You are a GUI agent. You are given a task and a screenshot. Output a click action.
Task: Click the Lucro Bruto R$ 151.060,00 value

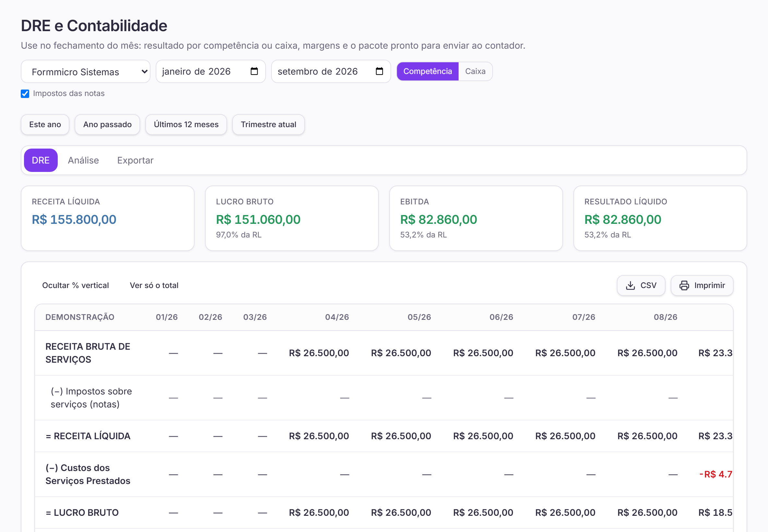click(258, 219)
